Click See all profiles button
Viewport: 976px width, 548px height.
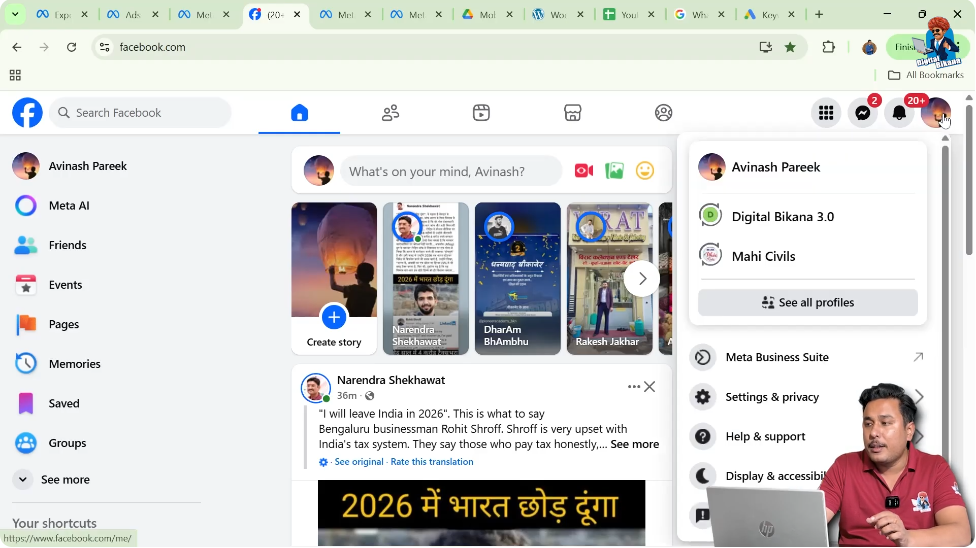807,303
